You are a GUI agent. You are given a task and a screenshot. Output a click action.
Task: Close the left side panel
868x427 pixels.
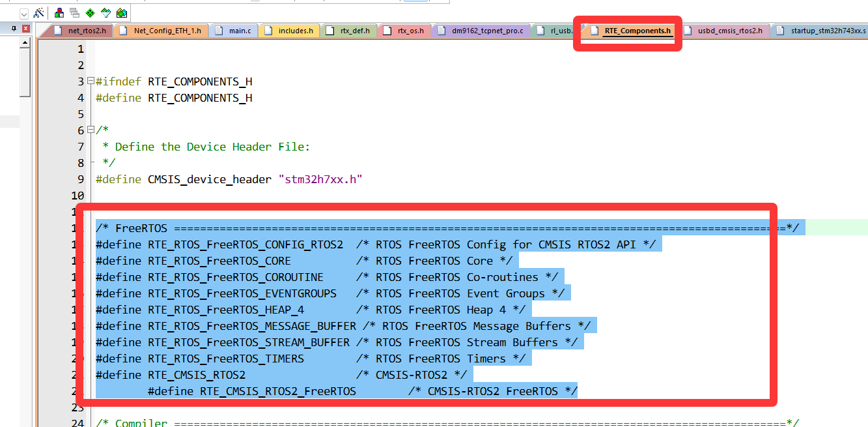click(25, 29)
